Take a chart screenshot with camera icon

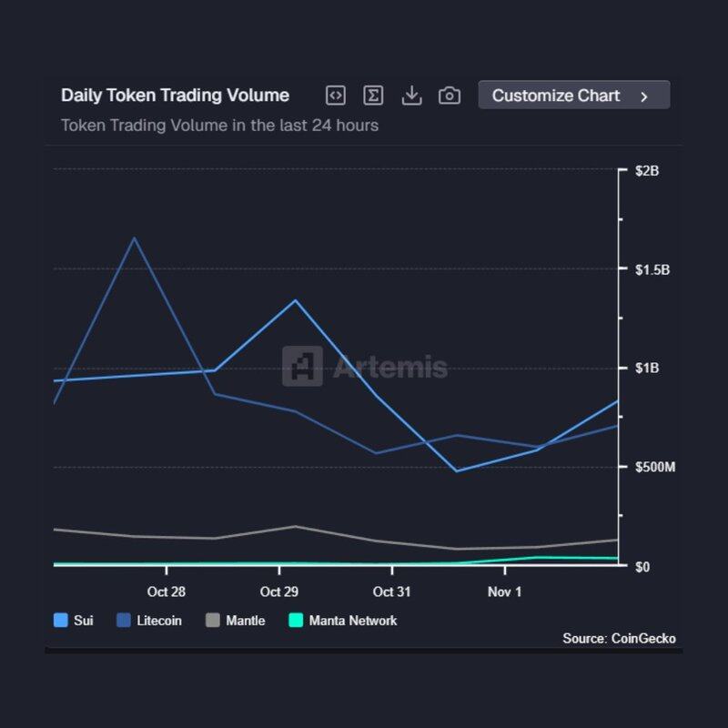450,96
